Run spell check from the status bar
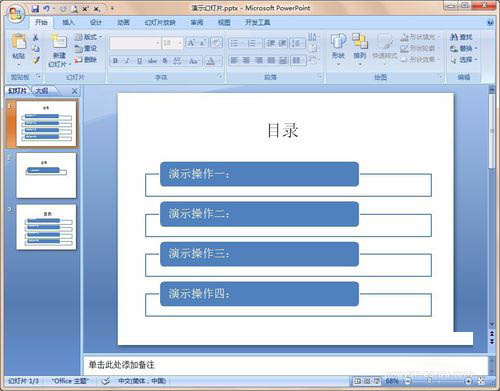The image size is (500, 391). (106, 381)
